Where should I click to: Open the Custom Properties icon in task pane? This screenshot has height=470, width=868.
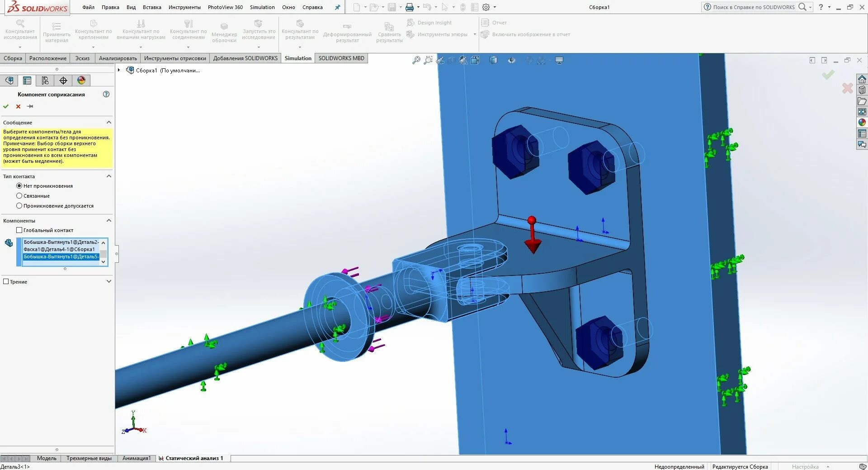862,133
